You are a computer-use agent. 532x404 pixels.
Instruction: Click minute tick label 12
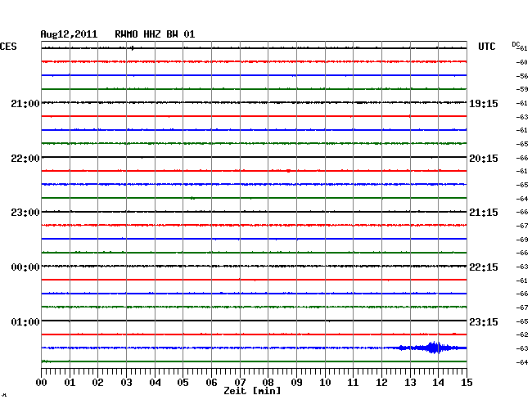(x=381, y=382)
